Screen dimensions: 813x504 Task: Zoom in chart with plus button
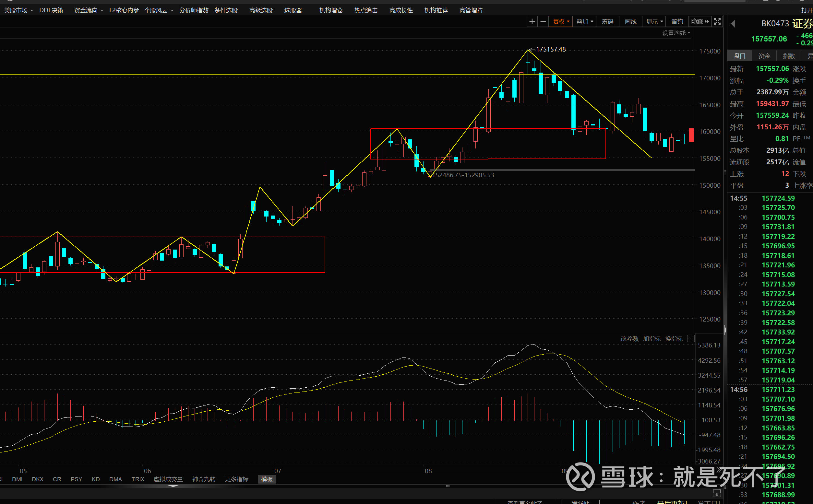[x=532, y=22]
